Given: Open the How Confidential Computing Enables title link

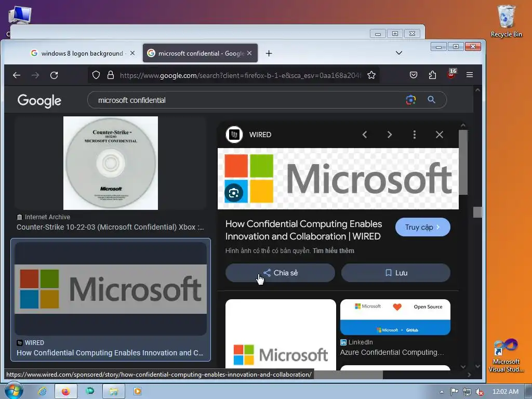Looking at the screenshot, I should tap(303, 230).
